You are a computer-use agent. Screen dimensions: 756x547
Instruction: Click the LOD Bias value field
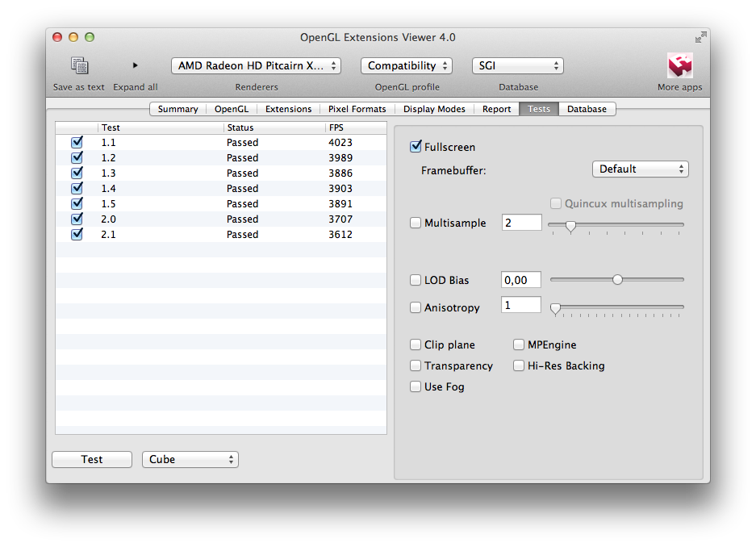[520, 279]
